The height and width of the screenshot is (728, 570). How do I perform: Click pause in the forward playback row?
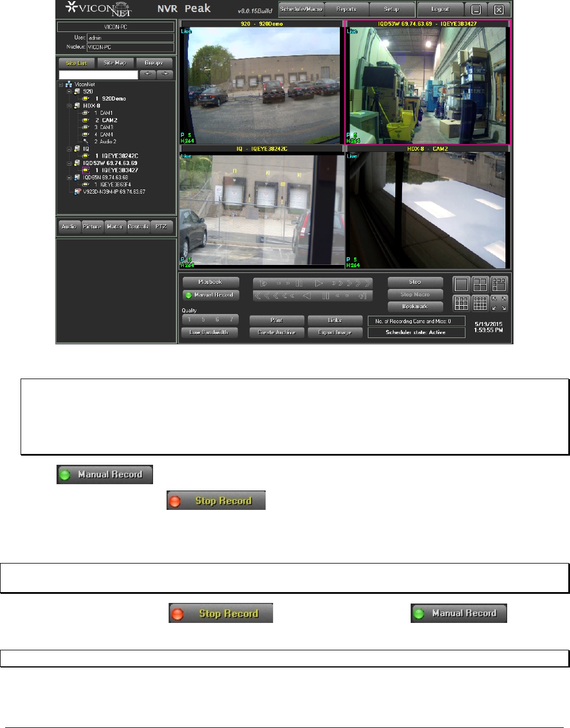pos(299,283)
